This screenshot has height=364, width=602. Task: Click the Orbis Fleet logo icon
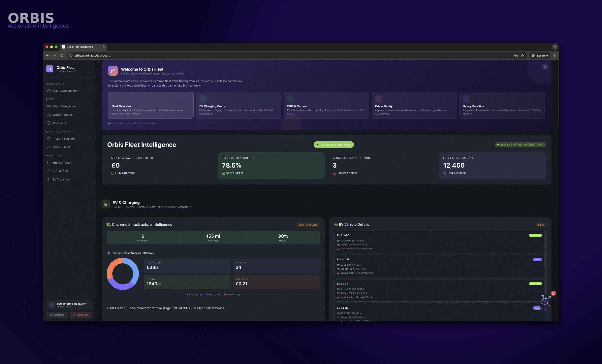click(x=50, y=69)
